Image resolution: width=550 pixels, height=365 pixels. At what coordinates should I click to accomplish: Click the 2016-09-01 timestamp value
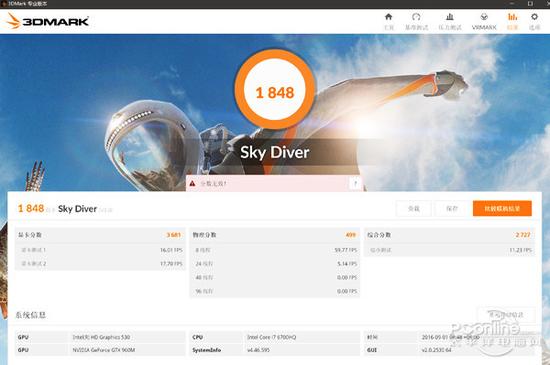pyautogui.click(x=450, y=337)
